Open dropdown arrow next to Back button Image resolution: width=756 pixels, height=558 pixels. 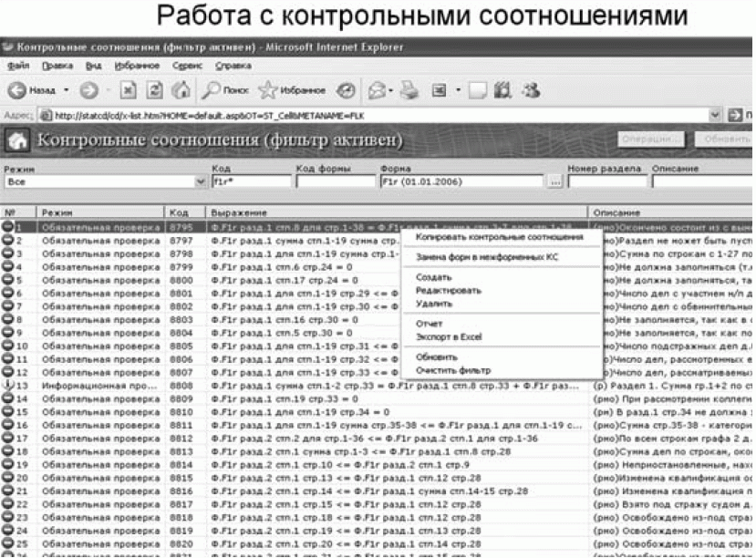click(67, 90)
